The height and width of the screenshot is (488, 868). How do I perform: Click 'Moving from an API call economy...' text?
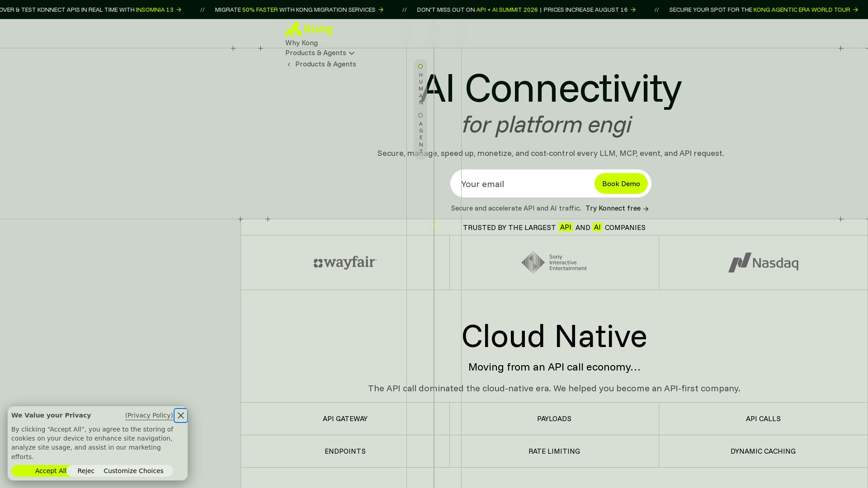(554, 367)
